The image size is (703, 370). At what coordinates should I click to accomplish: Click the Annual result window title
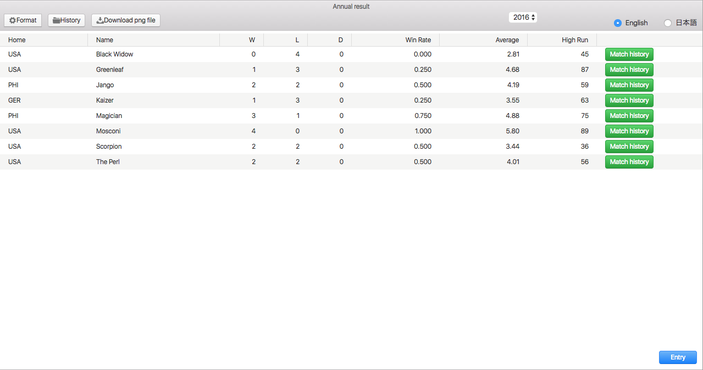[x=351, y=7]
